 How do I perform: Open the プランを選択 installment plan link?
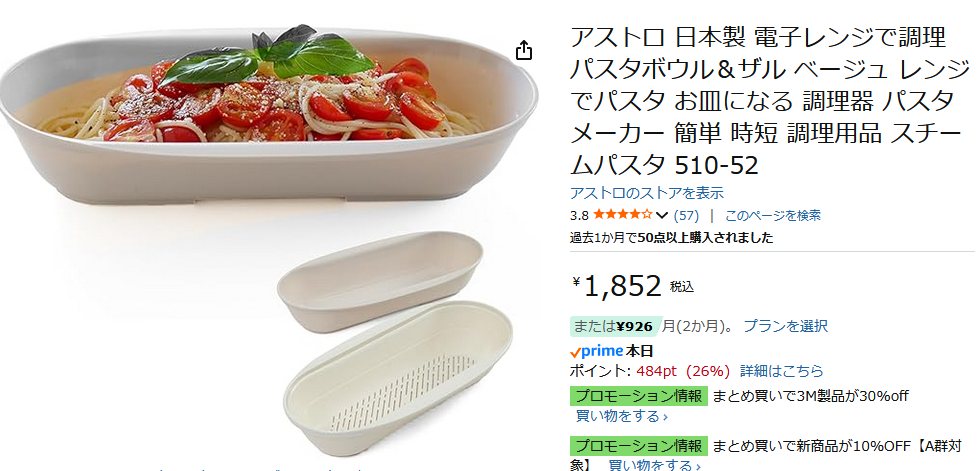(785, 326)
